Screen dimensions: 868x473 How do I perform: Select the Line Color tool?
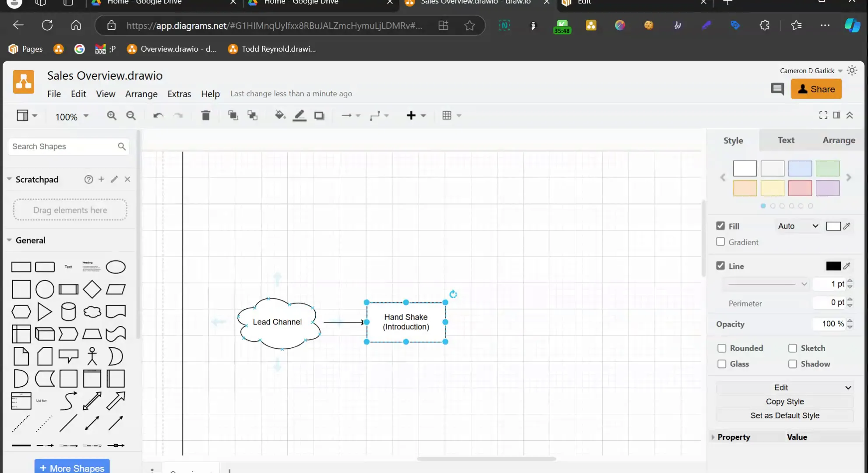tap(299, 115)
